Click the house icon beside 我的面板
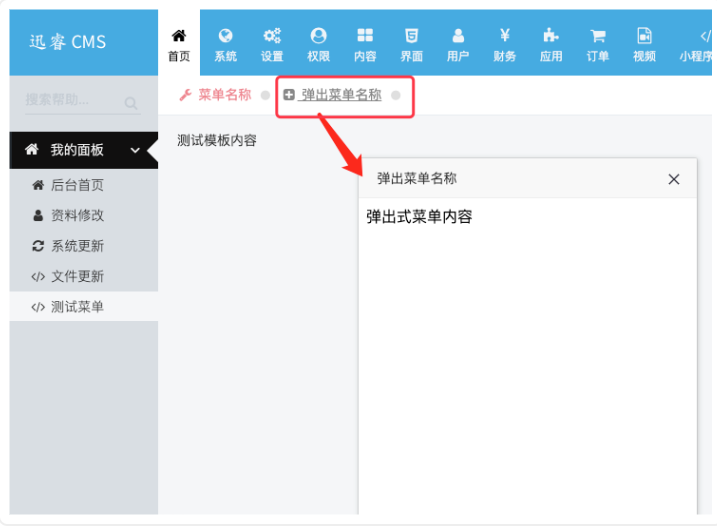 pyautogui.click(x=32, y=149)
